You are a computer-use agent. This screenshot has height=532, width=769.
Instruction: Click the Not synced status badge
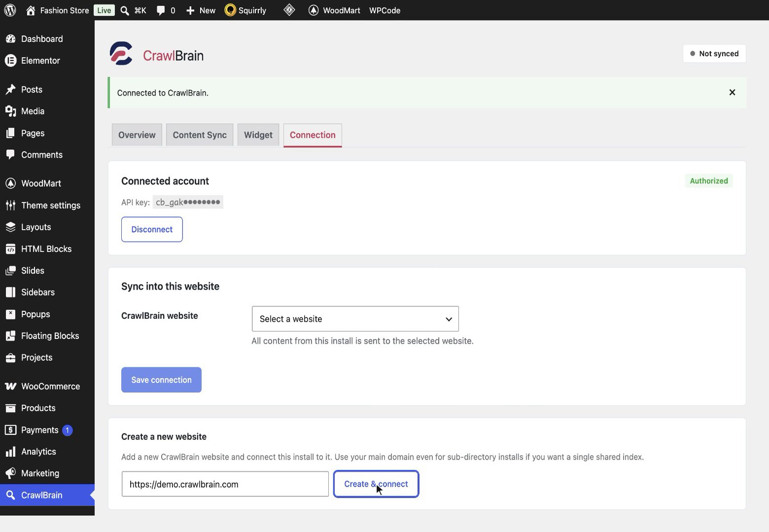click(714, 54)
